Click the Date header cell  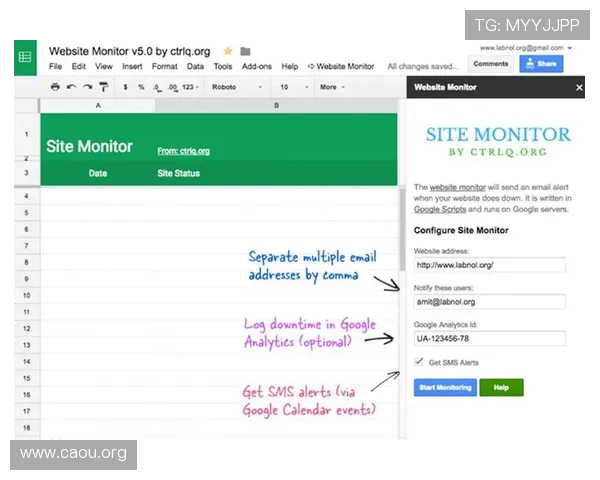coord(98,173)
